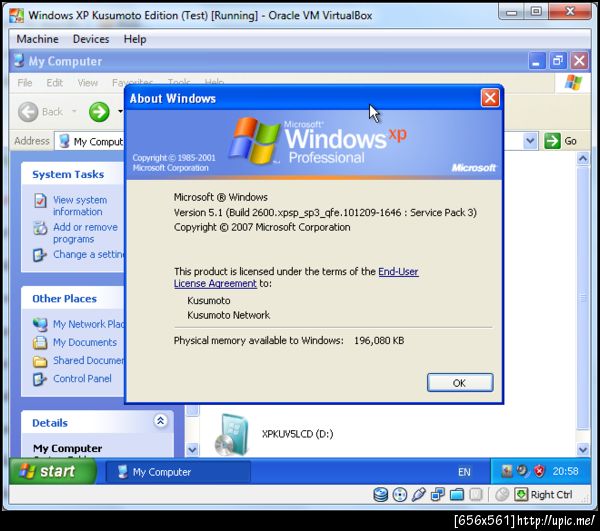Click View system information icon
Image resolution: width=600 pixels, height=531 pixels.
[x=40, y=200]
